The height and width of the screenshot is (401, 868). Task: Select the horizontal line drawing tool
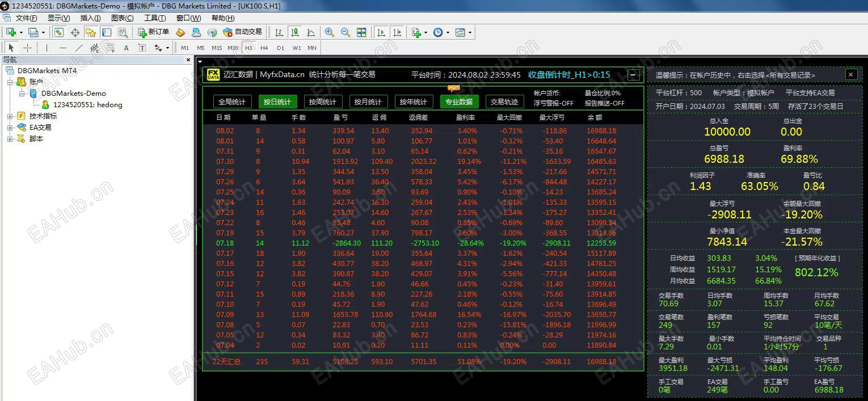coord(62,48)
